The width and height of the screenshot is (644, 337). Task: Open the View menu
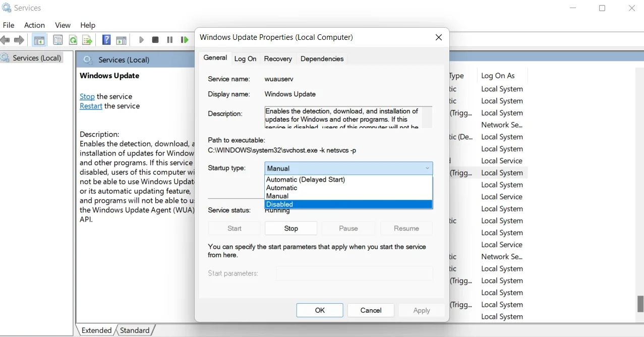click(63, 25)
